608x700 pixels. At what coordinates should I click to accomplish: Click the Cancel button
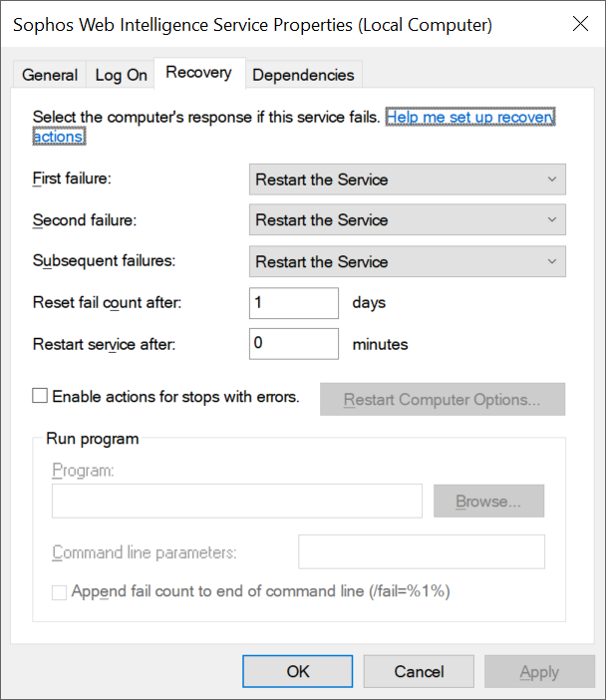coord(419,671)
